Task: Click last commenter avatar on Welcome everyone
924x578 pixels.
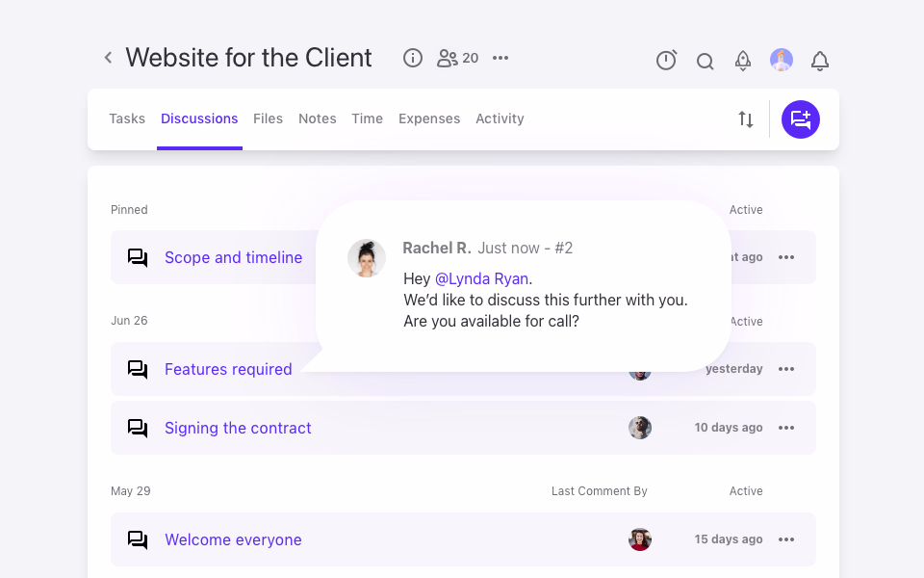Action: [x=640, y=539]
